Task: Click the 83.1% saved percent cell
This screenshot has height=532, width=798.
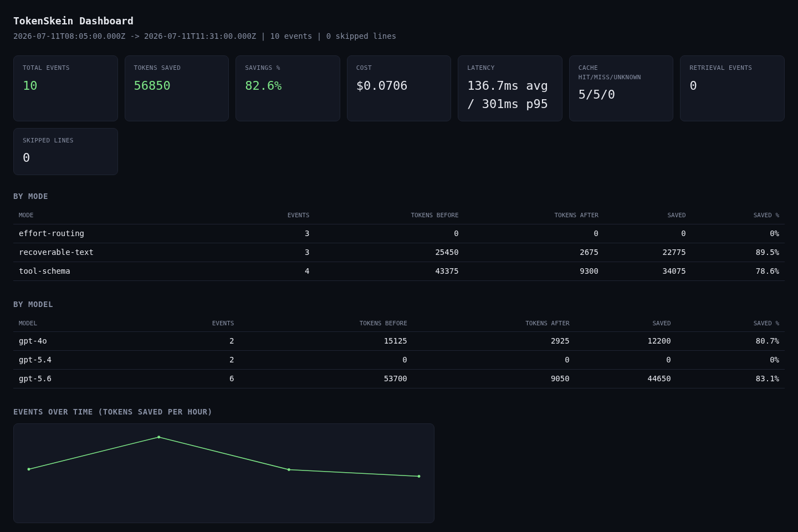Action: [x=768, y=378]
